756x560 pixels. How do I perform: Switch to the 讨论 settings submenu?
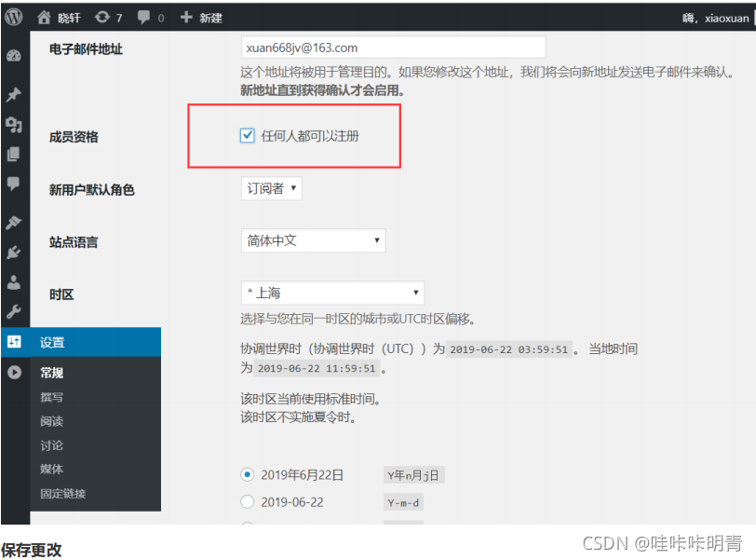tap(52, 444)
